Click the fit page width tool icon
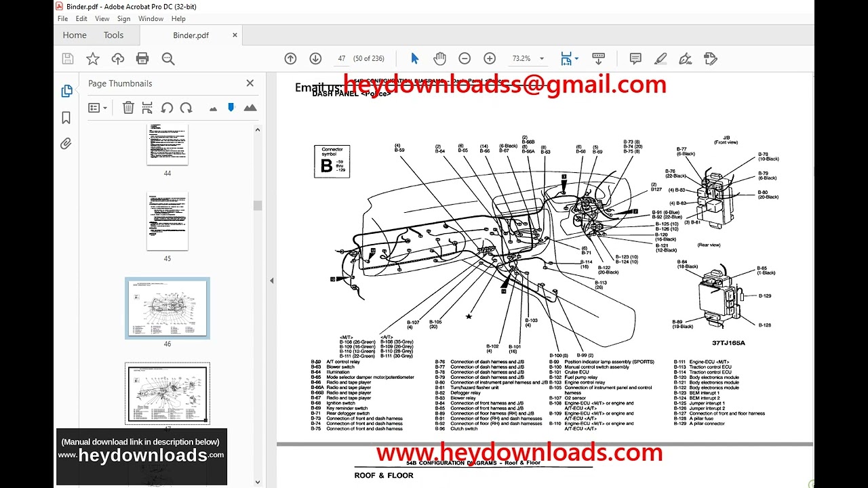The width and height of the screenshot is (868, 488). tap(566, 59)
